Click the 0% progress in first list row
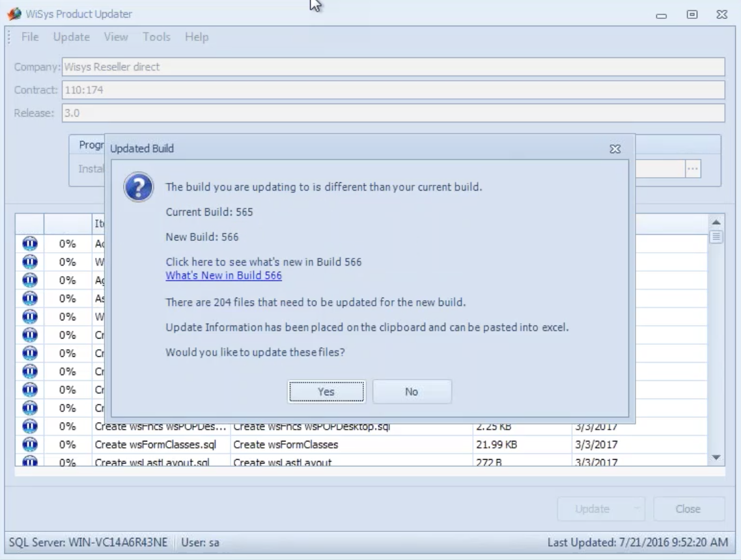Image resolution: width=741 pixels, height=560 pixels. point(68,244)
